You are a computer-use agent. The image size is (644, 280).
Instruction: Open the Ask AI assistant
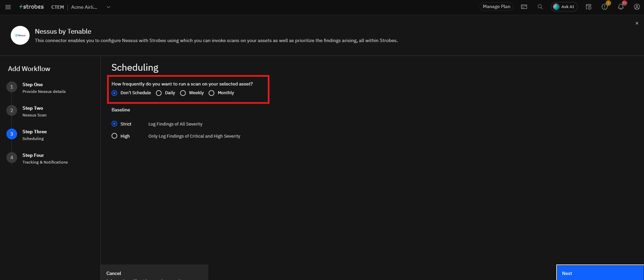pos(564,7)
